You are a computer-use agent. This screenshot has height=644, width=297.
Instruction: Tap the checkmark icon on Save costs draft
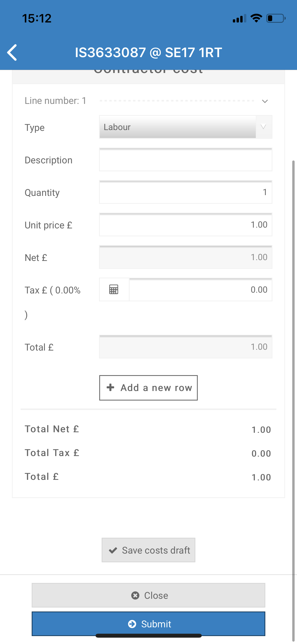pyautogui.click(x=113, y=550)
